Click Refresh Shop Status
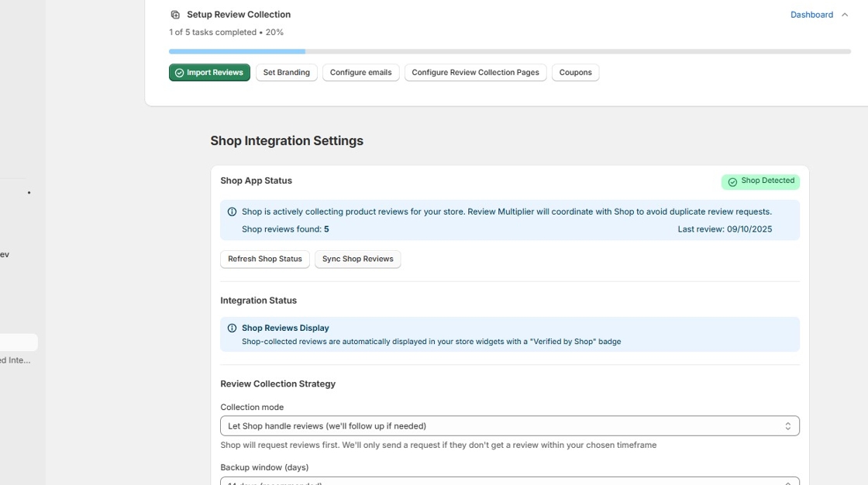This screenshot has width=868, height=485. tap(264, 259)
